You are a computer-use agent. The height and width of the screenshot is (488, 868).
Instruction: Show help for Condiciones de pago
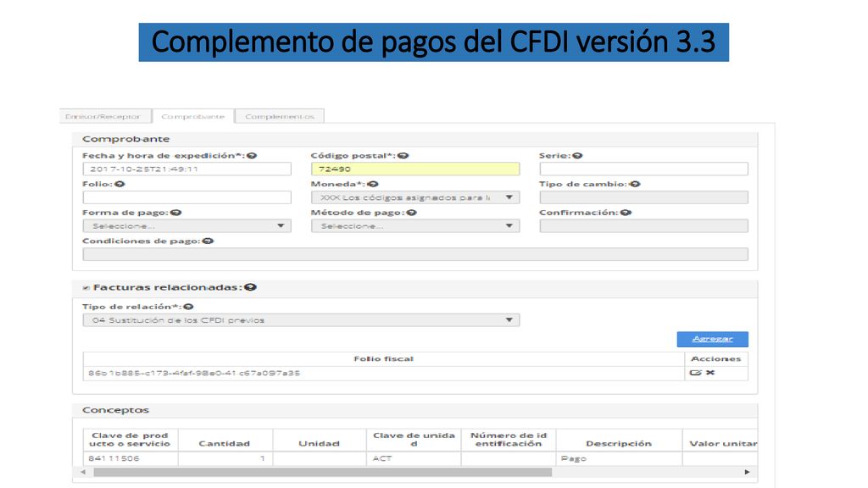point(209,241)
